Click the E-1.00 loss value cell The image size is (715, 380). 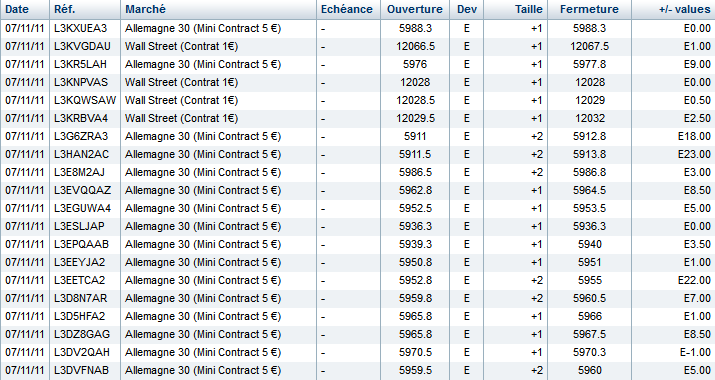[x=674, y=353]
